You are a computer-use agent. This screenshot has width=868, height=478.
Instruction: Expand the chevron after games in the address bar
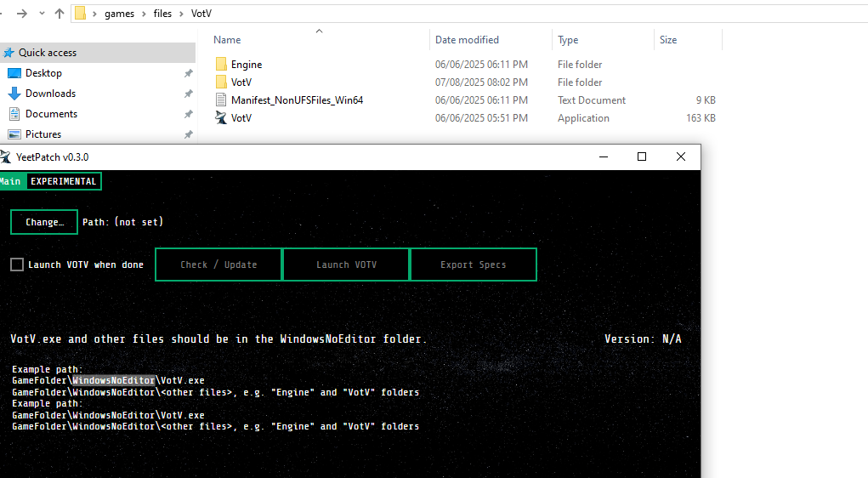pos(144,14)
